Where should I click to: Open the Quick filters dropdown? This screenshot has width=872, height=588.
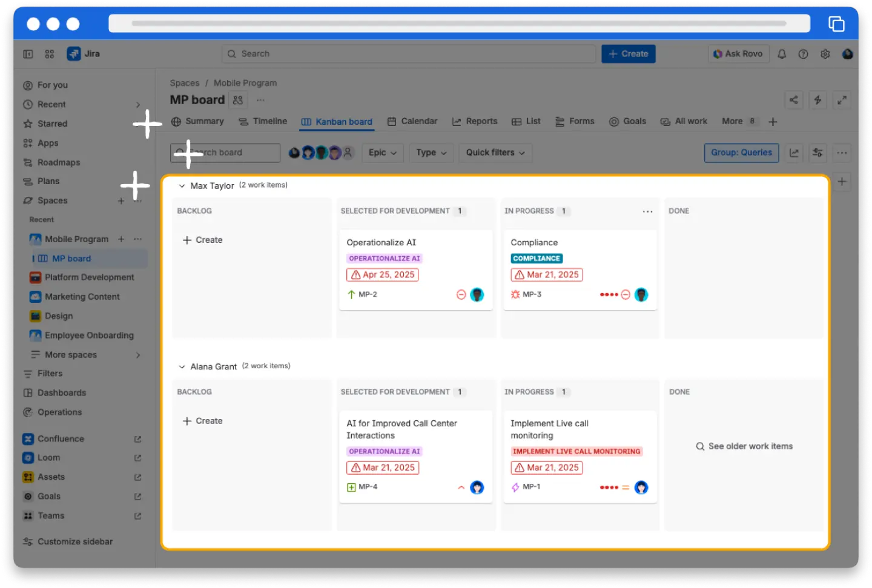pyautogui.click(x=495, y=153)
